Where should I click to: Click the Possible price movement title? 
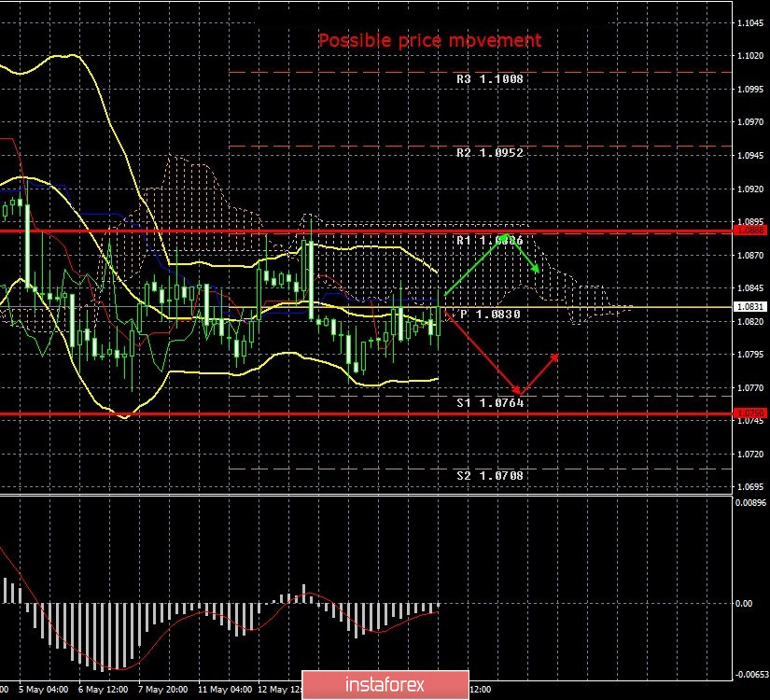[x=429, y=40]
